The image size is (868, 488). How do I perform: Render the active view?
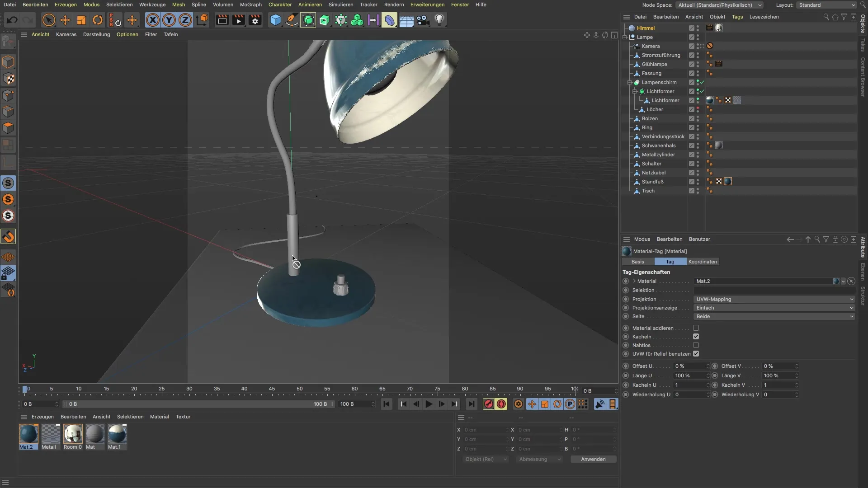coord(222,20)
